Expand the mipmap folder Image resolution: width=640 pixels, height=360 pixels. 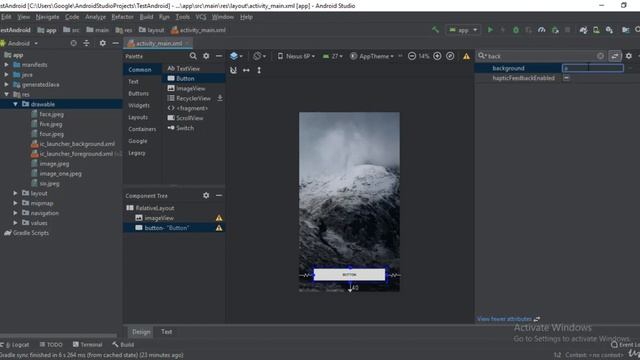pyautogui.click(x=15, y=203)
